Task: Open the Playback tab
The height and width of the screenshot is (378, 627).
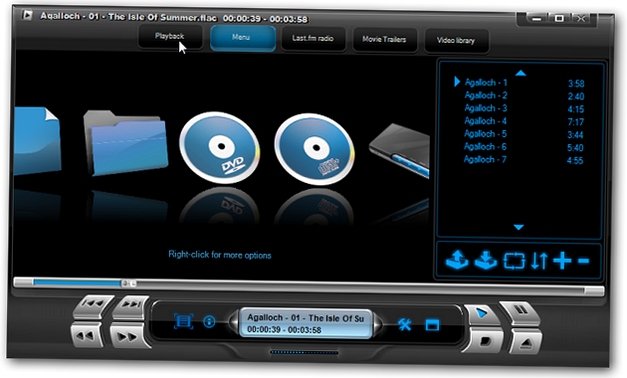Action: pos(170,36)
